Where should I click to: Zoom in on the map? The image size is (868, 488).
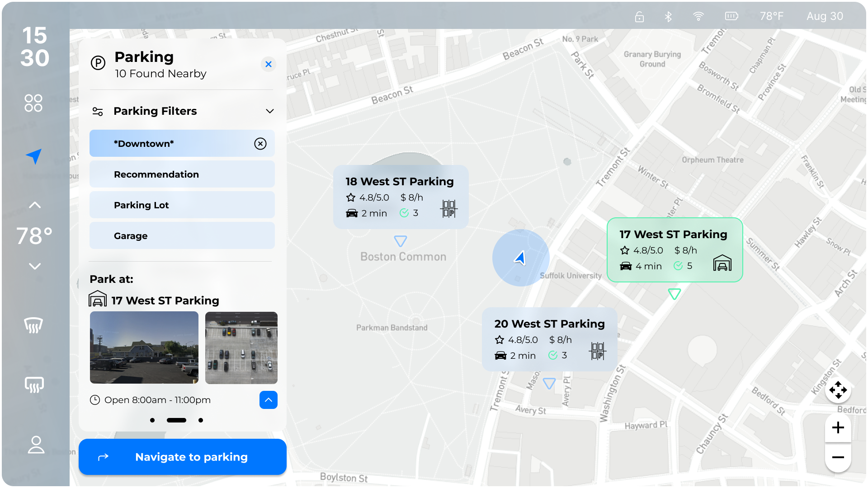point(838,427)
